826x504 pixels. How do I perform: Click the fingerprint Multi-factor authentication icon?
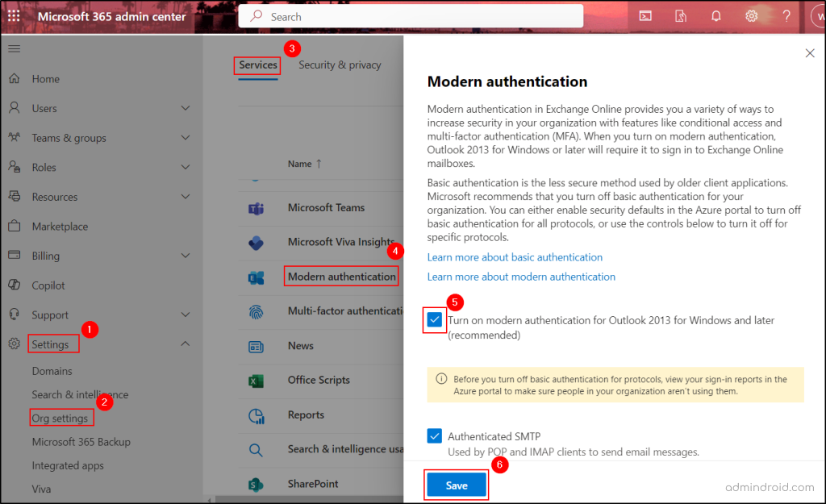[256, 312]
